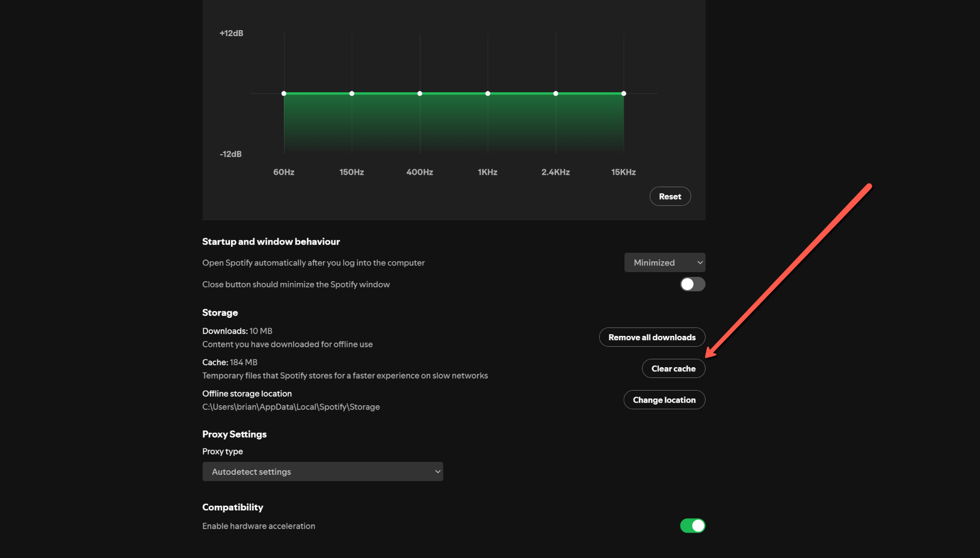
Task: Click the Proxy Settings section heading
Action: coord(234,434)
